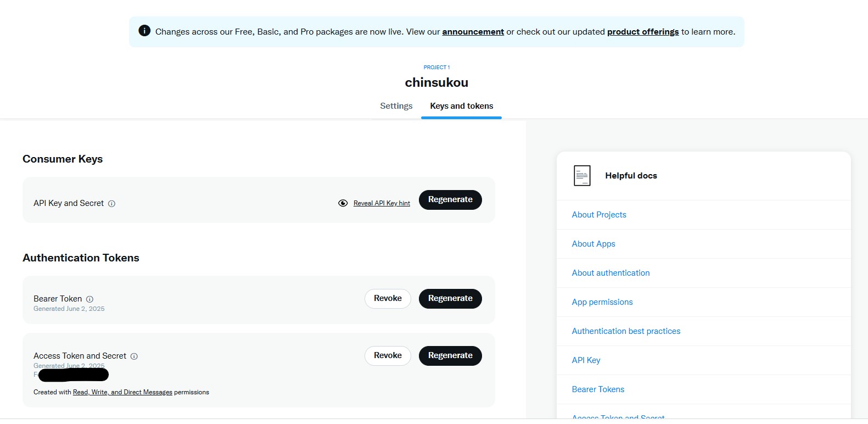Screen dimensions: 868x424
Task: Open About Projects help doc
Action: (x=599, y=215)
